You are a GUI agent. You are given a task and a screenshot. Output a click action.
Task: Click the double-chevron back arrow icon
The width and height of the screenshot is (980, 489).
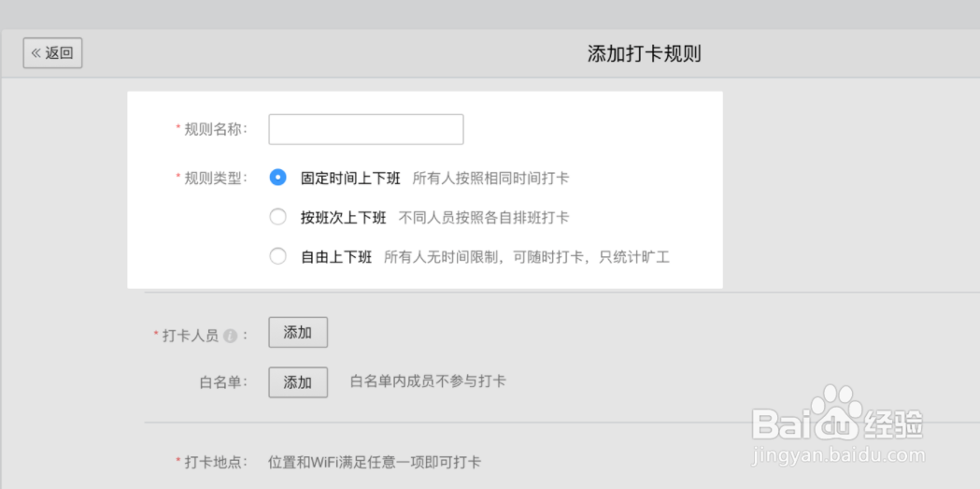(36, 53)
